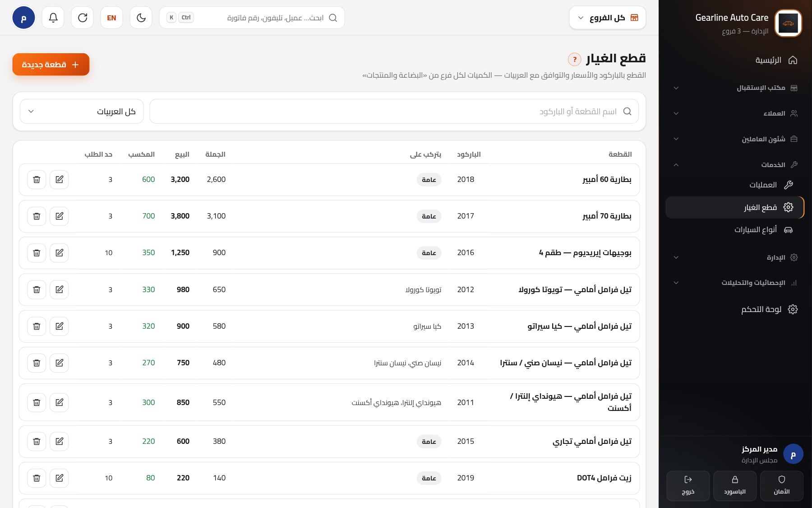Edit the تويوتا كورولا brake pad row

60,289
